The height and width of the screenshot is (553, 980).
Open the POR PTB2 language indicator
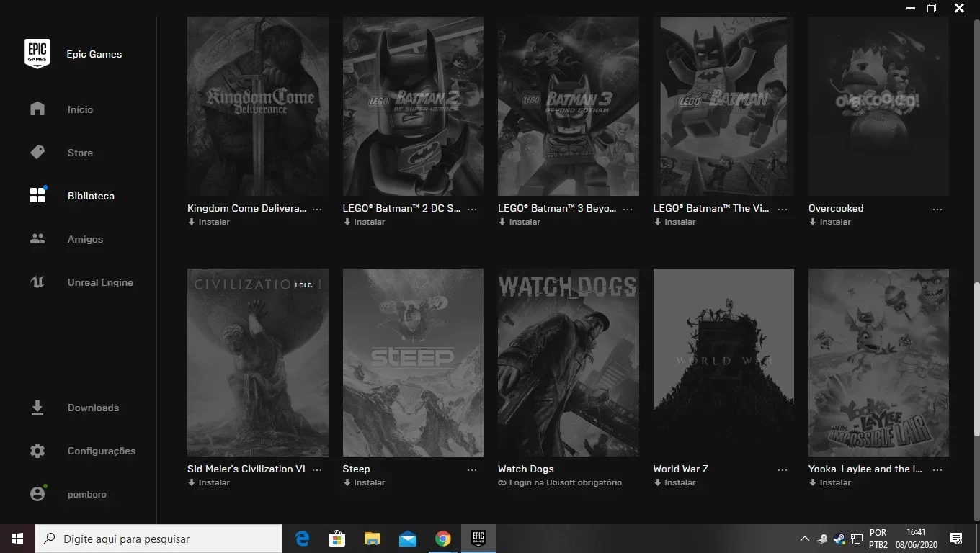click(x=878, y=539)
